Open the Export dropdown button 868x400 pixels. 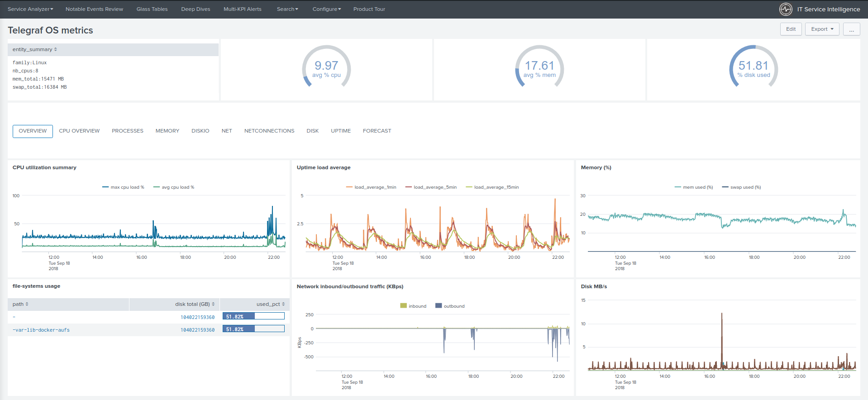pos(822,29)
